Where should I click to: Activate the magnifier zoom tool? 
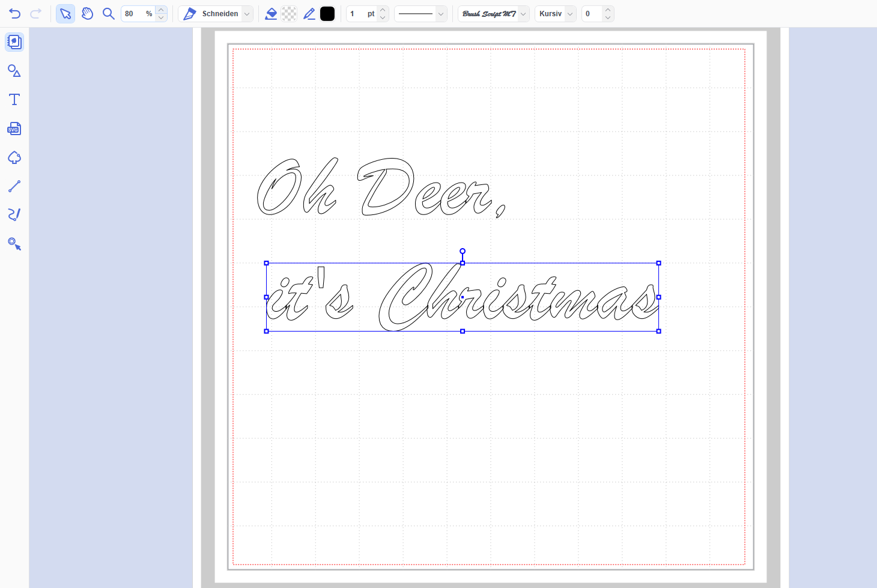108,14
